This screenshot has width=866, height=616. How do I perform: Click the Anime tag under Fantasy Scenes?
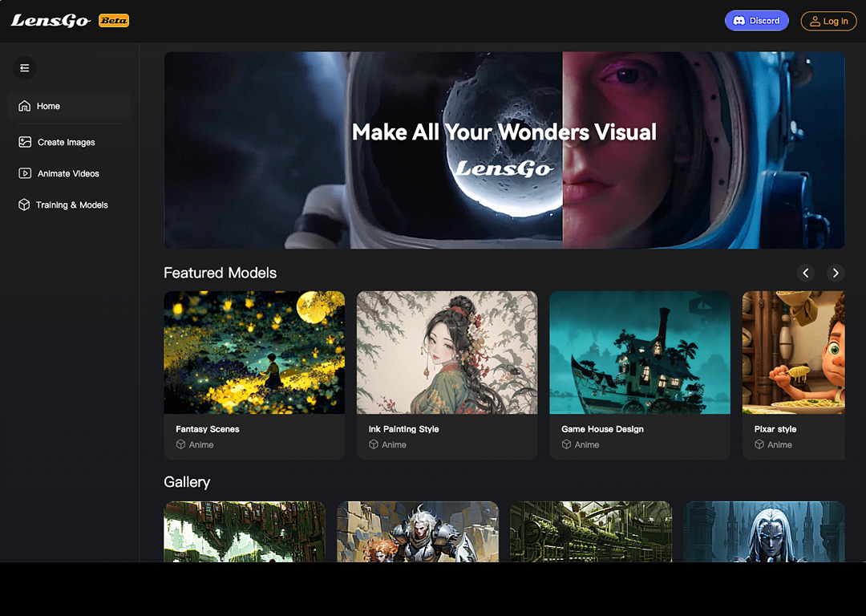201,444
